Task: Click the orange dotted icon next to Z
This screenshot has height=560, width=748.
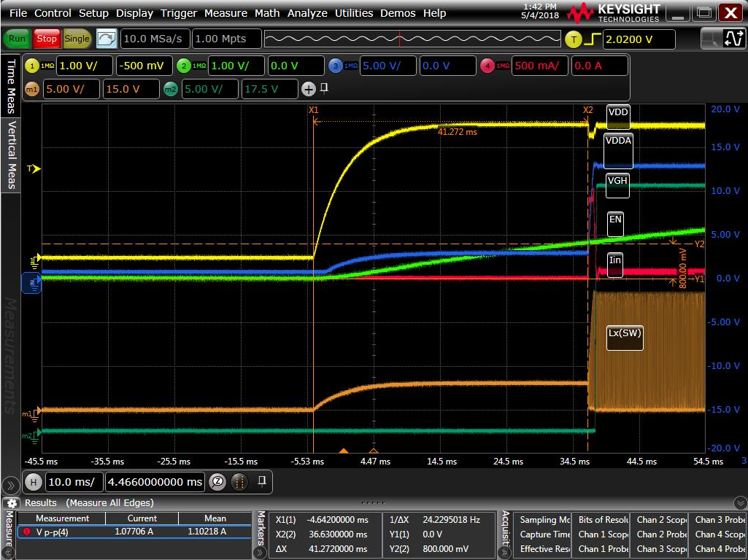Action: coord(239,482)
